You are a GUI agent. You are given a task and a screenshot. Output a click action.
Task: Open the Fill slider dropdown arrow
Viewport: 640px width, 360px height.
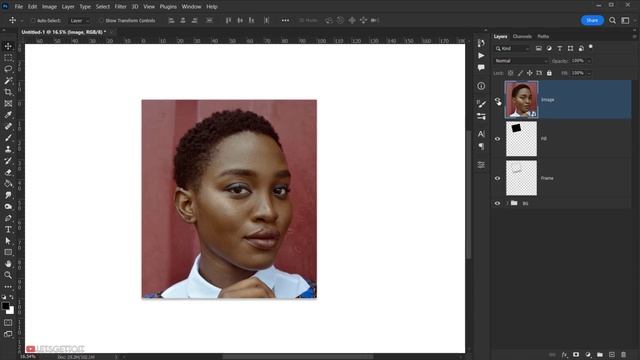coord(589,73)
